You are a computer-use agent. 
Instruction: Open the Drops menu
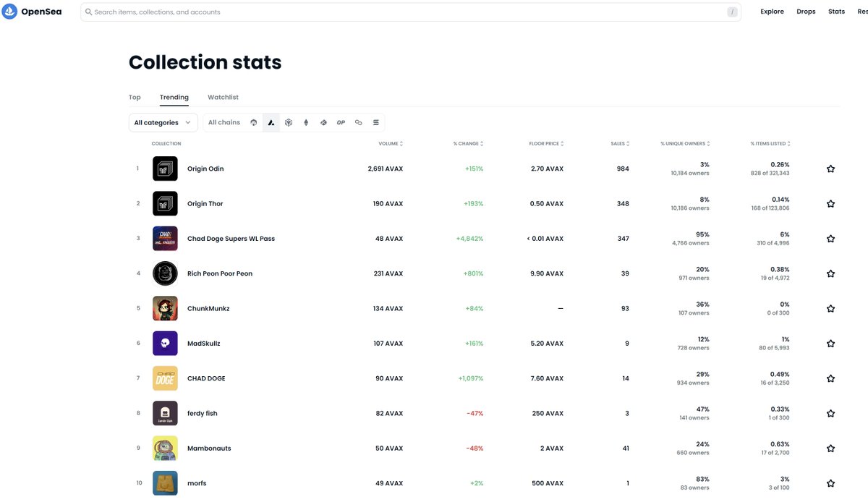click(806, 12)
